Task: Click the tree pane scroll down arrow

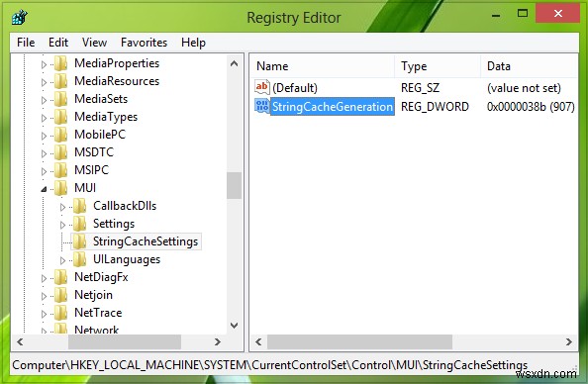Action: [234, 326]
